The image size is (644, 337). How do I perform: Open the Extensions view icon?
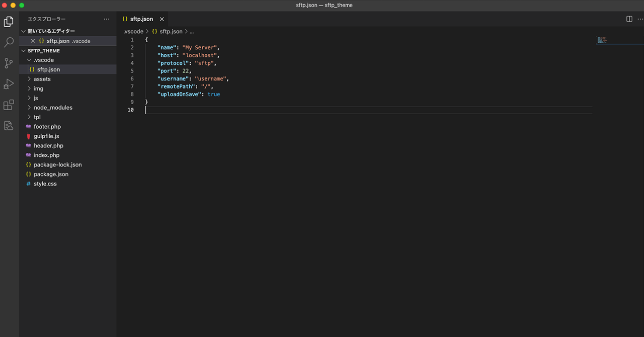pos(9,105)
